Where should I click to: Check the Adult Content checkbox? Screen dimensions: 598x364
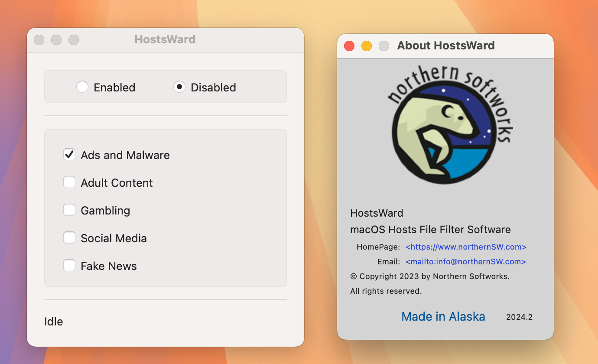[69, 182]
